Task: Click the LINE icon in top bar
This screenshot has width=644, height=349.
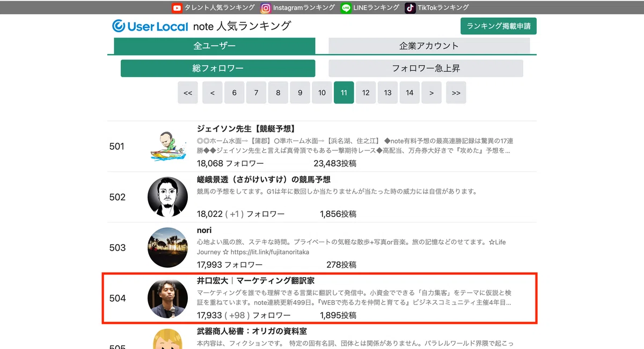Action: pos(346,8)
